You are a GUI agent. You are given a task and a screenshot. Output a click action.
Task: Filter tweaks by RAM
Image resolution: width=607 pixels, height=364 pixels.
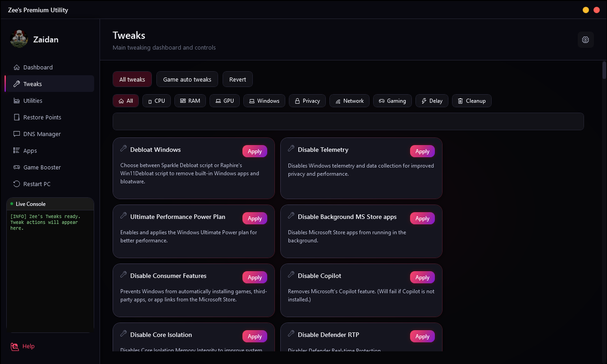click(x=190, y=100)
